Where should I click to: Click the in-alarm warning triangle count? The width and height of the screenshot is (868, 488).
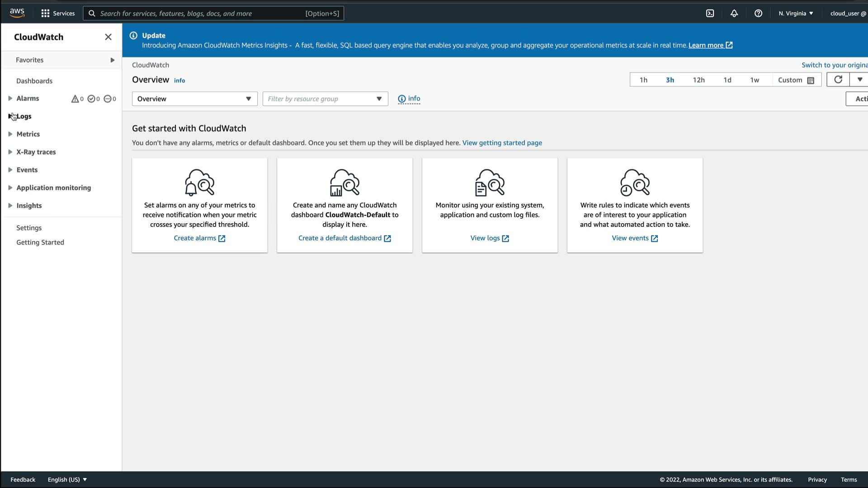tap(77, 99)
